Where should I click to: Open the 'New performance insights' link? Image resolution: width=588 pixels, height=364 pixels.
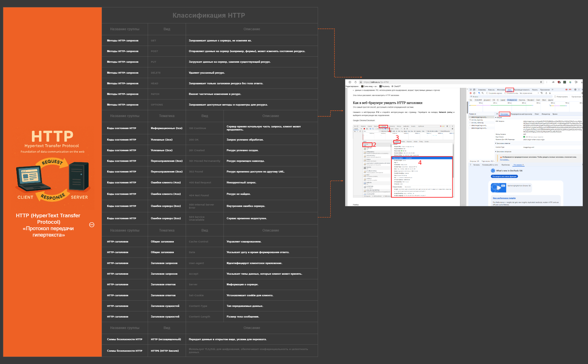pyautogui.click(x=504, y=198)
